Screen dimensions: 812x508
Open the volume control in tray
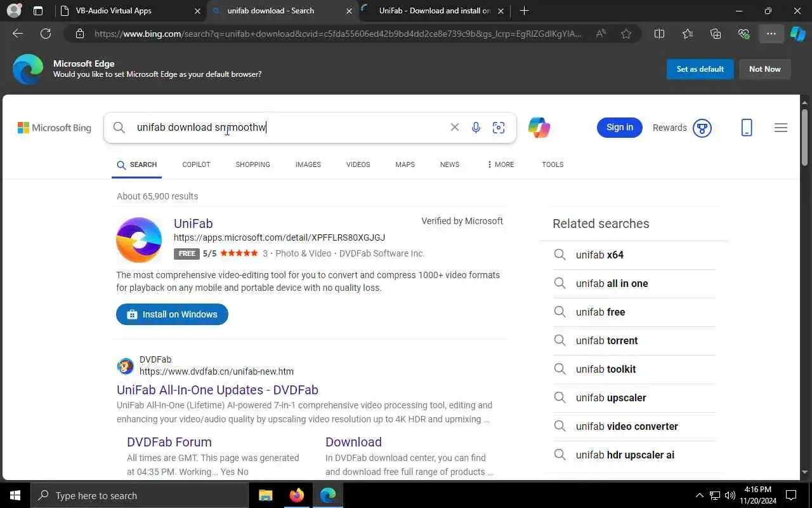point(730,495)
